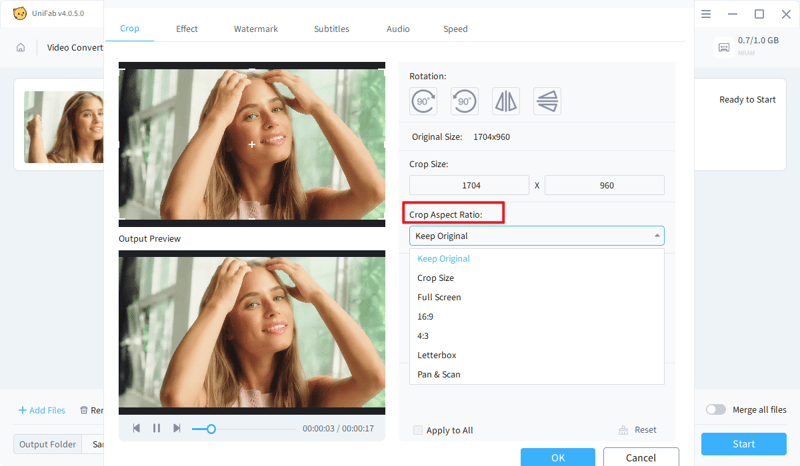Viewport: 800px width, 466px height.
Task: Skip to next frame in player
Action: tap(177, 428)
